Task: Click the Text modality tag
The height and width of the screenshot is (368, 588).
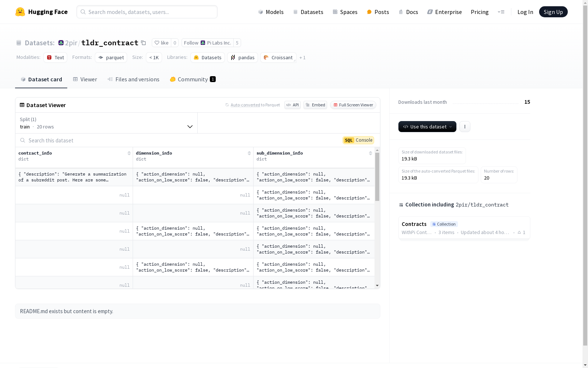Action: click(55, 57)
